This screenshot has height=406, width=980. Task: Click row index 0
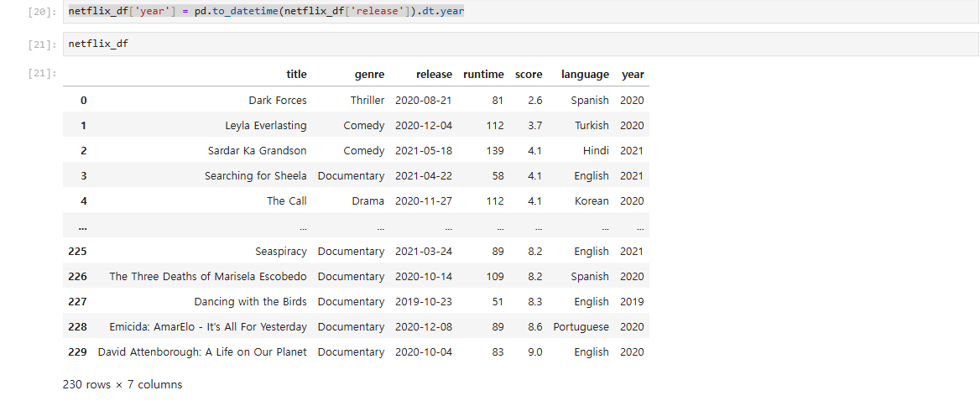[x=83, y=100]
